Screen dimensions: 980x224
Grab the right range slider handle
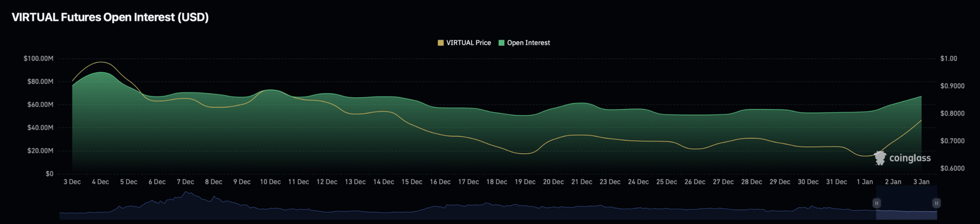(x=936, y=203)
